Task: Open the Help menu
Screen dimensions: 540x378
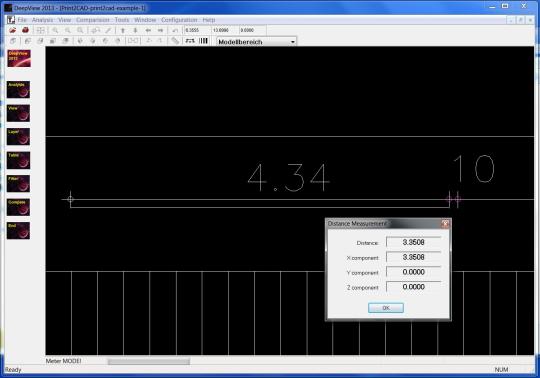Action: 209,20
